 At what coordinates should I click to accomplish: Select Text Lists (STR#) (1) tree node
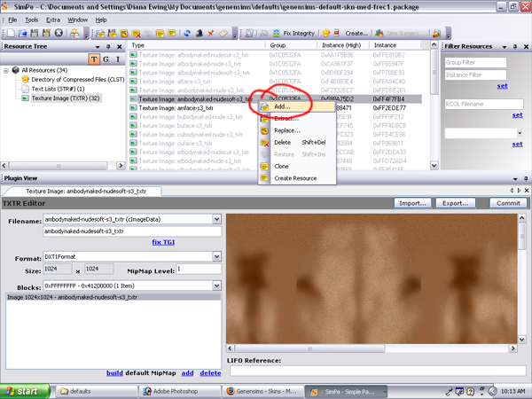click(x=58, y=89)
